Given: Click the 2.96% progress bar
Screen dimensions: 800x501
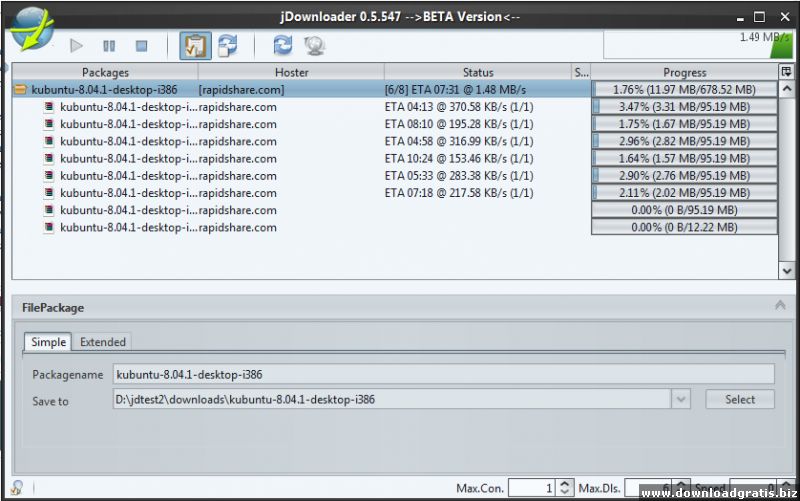Looking at the screenshot, I should pyautogui.click(x=684, y=141).
